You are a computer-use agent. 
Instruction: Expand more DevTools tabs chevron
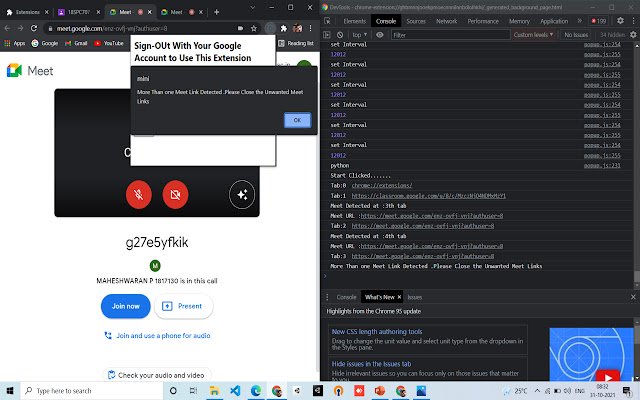[580, 21]
